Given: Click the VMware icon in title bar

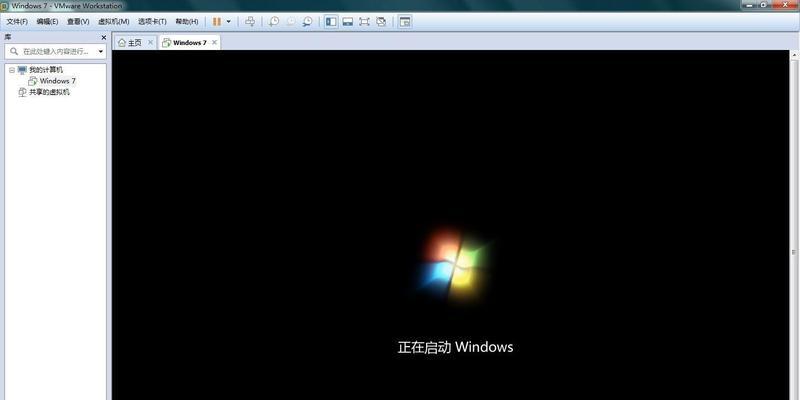Looking at the screenshot, I should point(5,6).
